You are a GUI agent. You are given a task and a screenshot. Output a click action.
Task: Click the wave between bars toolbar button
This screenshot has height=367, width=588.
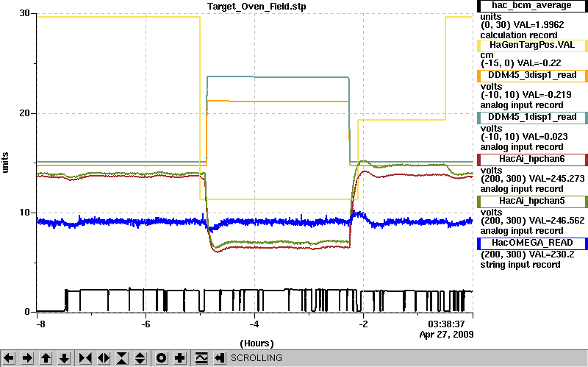click(201, 358)
